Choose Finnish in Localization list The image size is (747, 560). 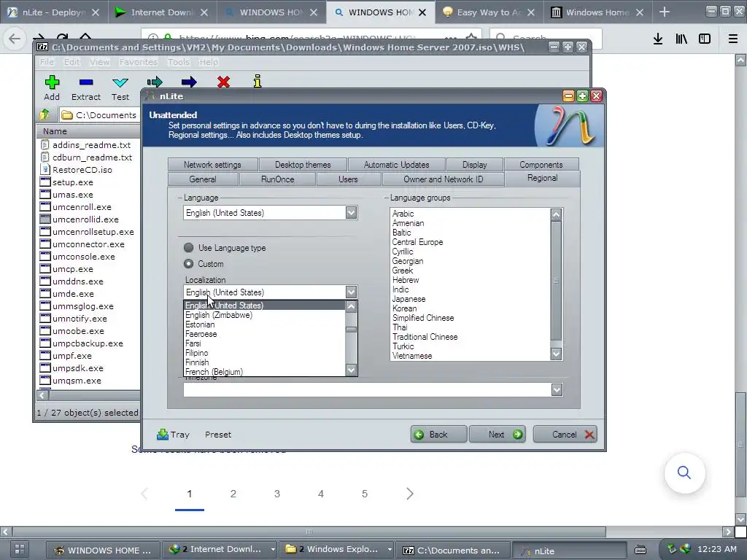pyautogui.click(x=197, y=362)
